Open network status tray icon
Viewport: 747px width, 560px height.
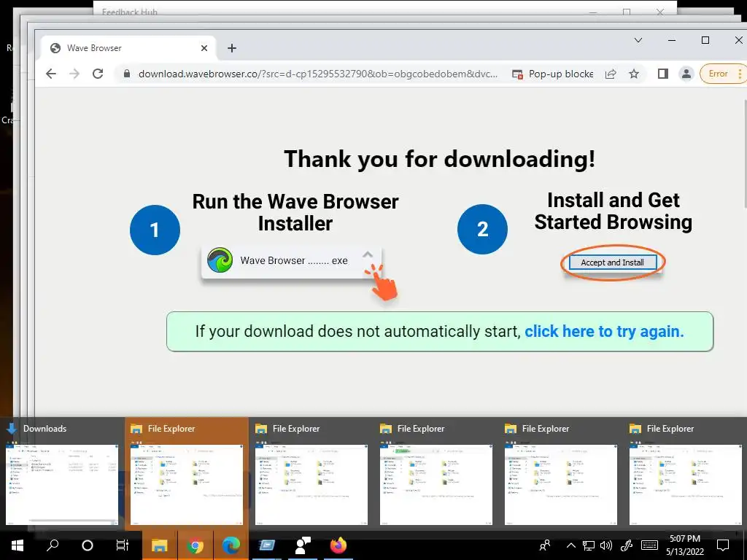[x=589, y=545]
